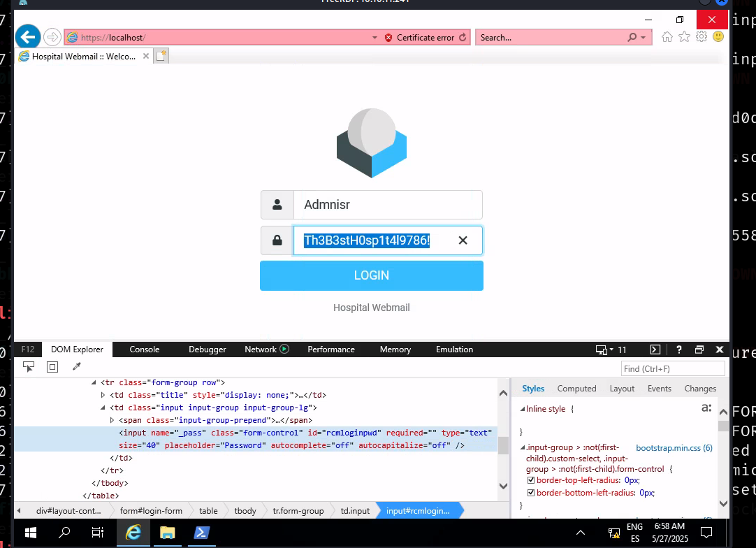Click the pseudo-state 'a:' icon in Styles

point(706,408)
